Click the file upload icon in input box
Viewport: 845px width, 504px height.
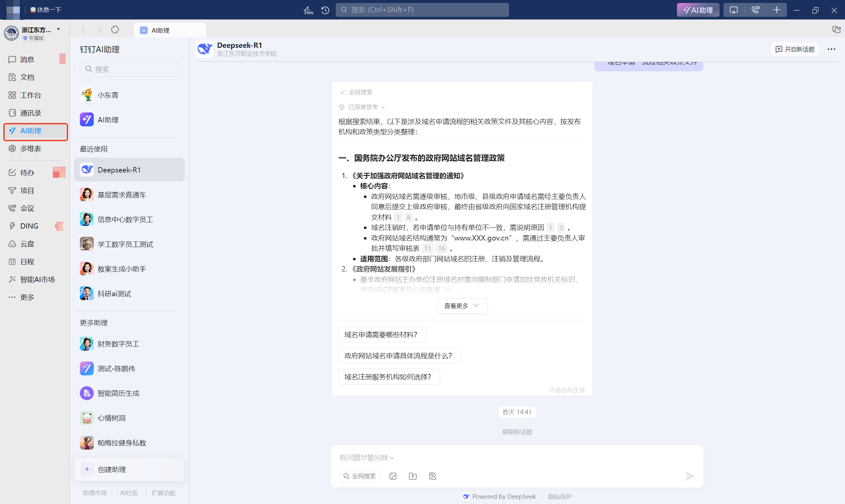pos(413,476)
